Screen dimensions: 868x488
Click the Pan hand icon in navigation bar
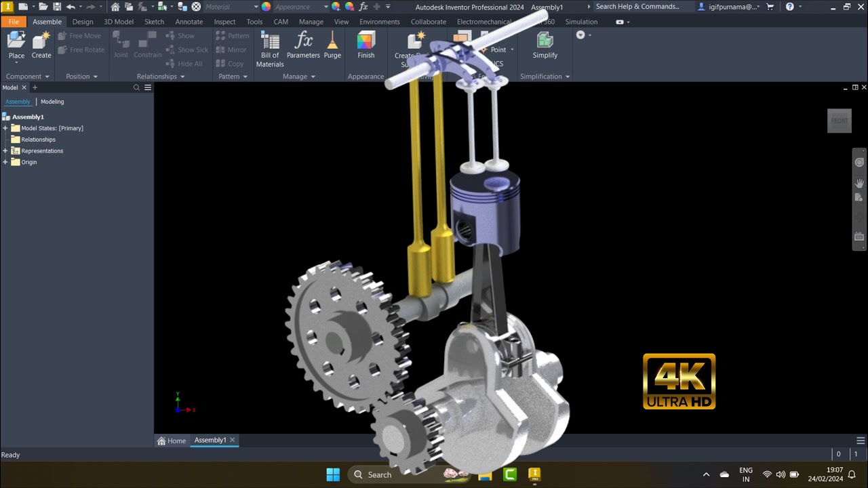pos(859,183)
